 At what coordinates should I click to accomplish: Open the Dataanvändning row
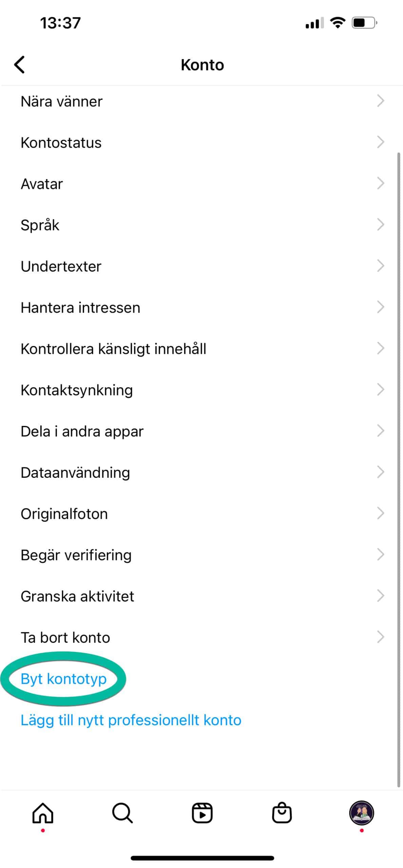point(75,472)
